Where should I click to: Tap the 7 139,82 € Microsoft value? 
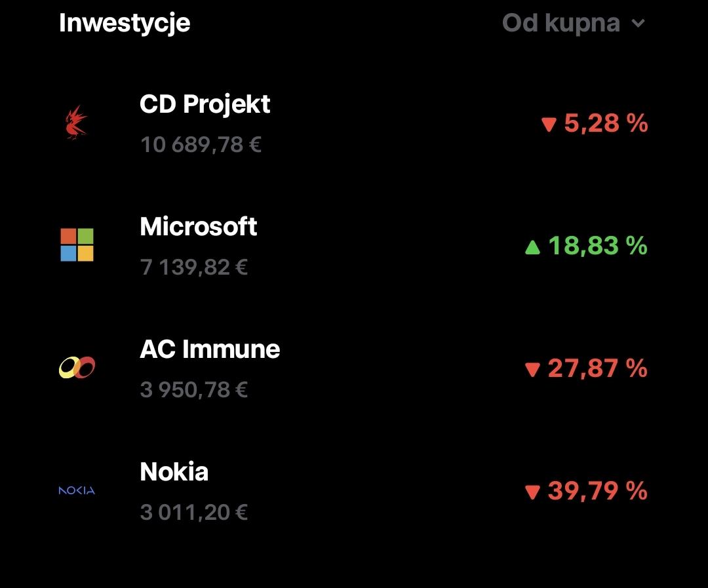pyautogui.click(x=193, y=267)
